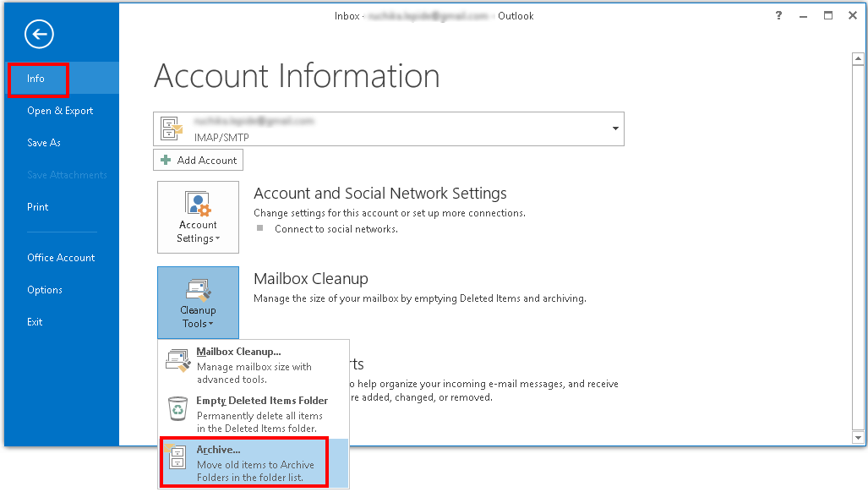Minimize the Outlook window
The width and height of the screenshot is (868, 492).
803,16
